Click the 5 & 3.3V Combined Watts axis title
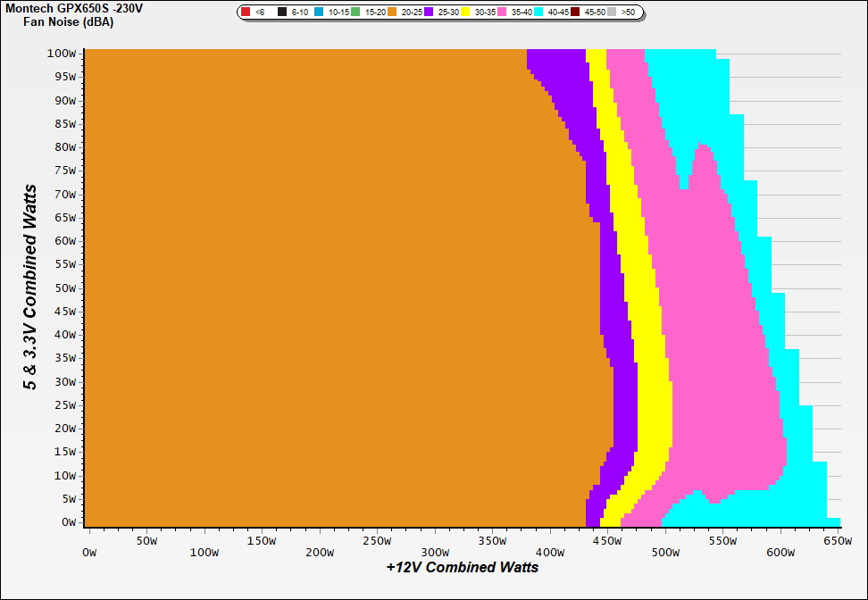Screen dimensions: 868x600 click(30, 287)
